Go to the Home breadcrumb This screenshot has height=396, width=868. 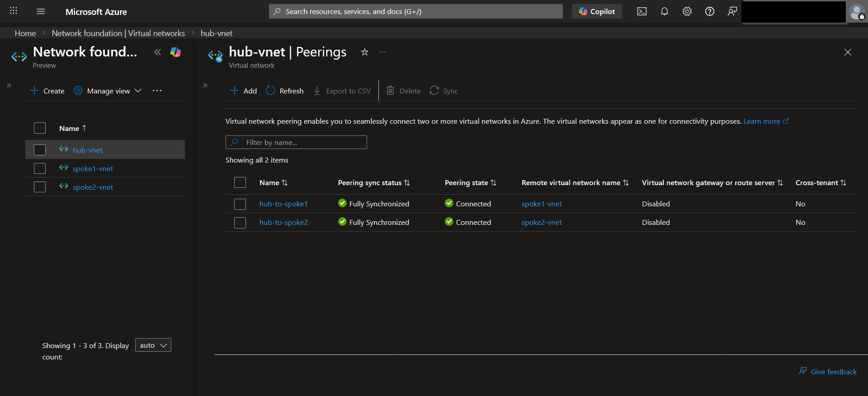click(25, 33)
